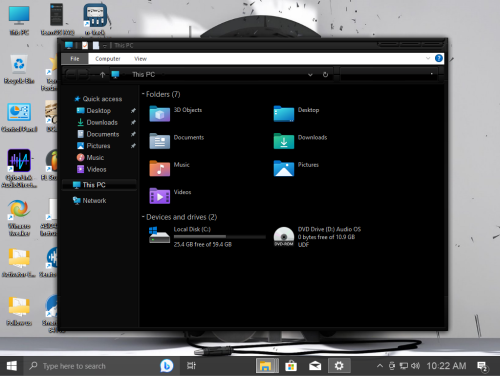Collapse the Devices and drives (2) group
This screenshot has height=376, width=500.
143,217
